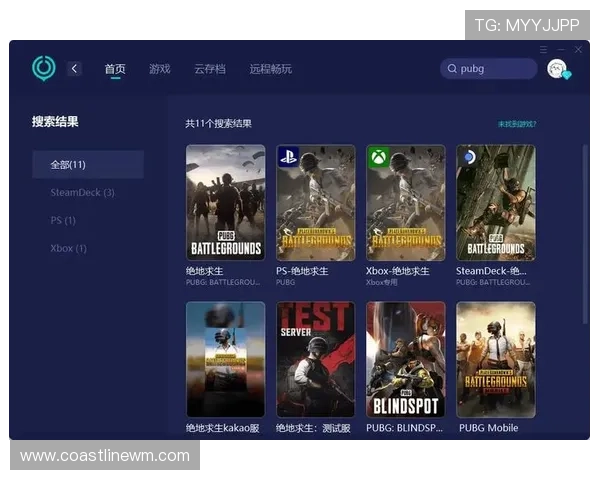
Task: Click the search magnifier icon
Action: (x=452, y=69)
